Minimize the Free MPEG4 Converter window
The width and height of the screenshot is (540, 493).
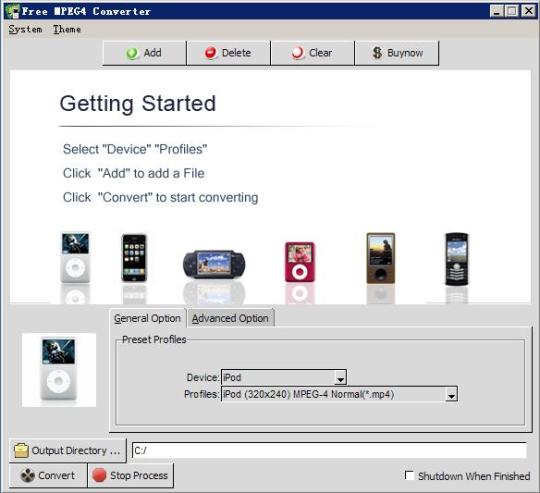497,11
